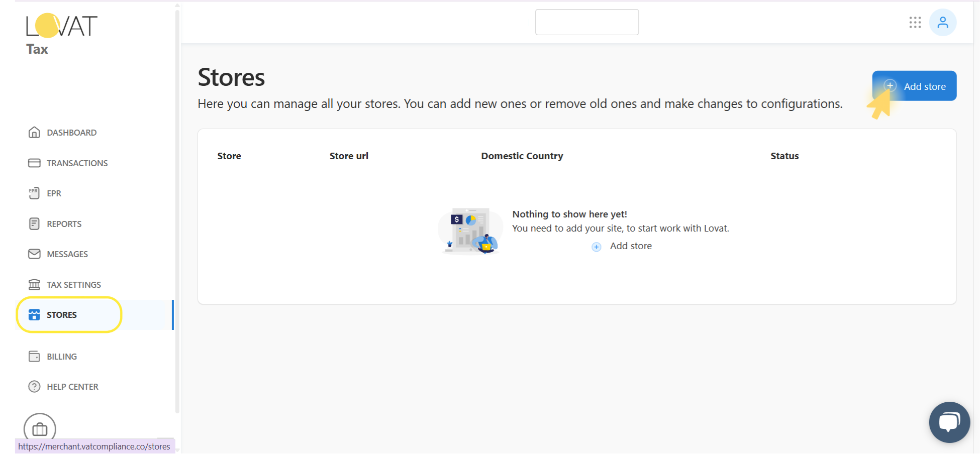The height and width of the screenshot is (454, 980).
Task: Click the Lovat logo
Action: point(61,24)
